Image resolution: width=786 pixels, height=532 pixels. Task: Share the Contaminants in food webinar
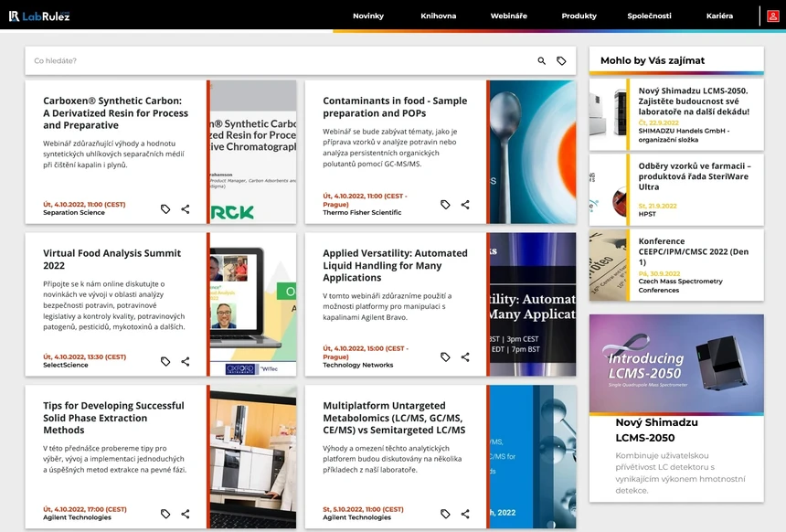(465, 205)
